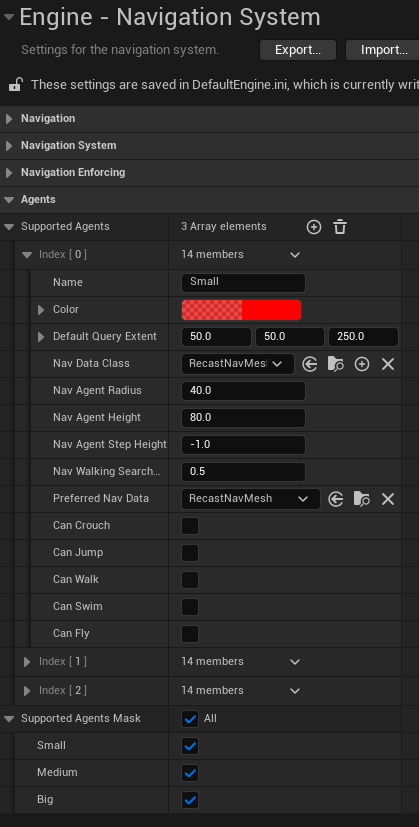
Task: Use selected asset for Preferred Nav Data
Action: tap(336, 499)
